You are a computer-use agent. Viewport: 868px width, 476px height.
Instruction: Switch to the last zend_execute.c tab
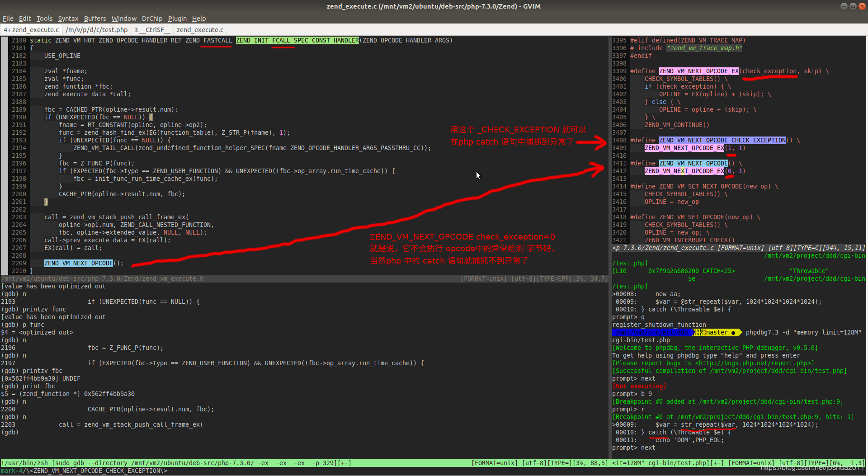(200, 30)
